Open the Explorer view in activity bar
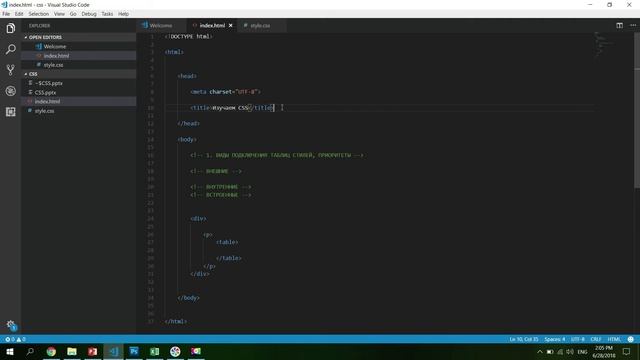Viewport: 640px width, 360px height. (11, 28)
